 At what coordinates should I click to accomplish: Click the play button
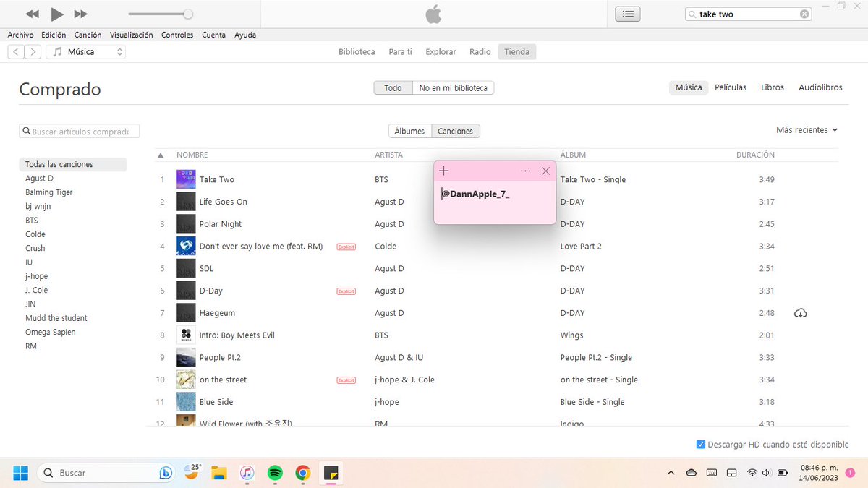57,14
